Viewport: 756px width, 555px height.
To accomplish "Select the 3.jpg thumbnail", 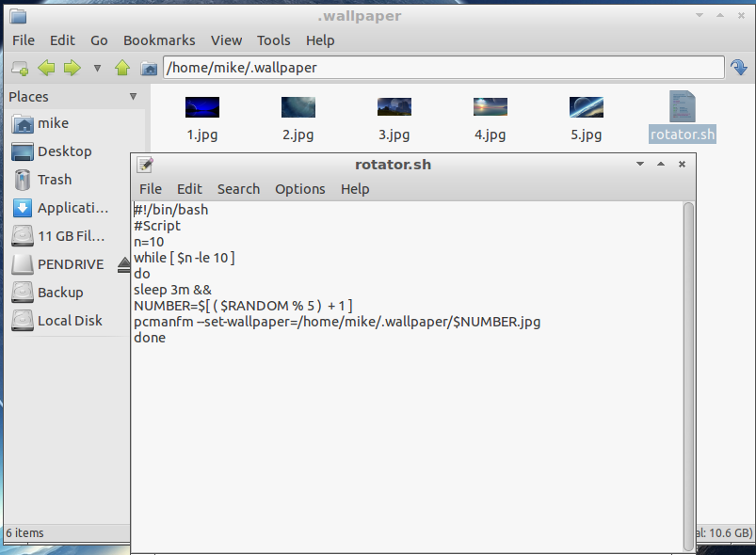I will click(394, 107).
